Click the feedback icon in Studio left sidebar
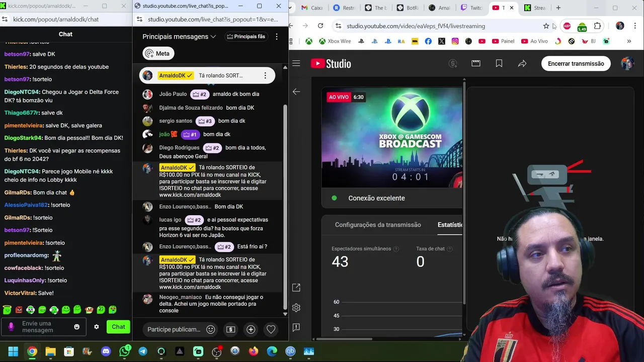Image resolution: width=644 pixels, height=362 pixels. coord(296,327)
